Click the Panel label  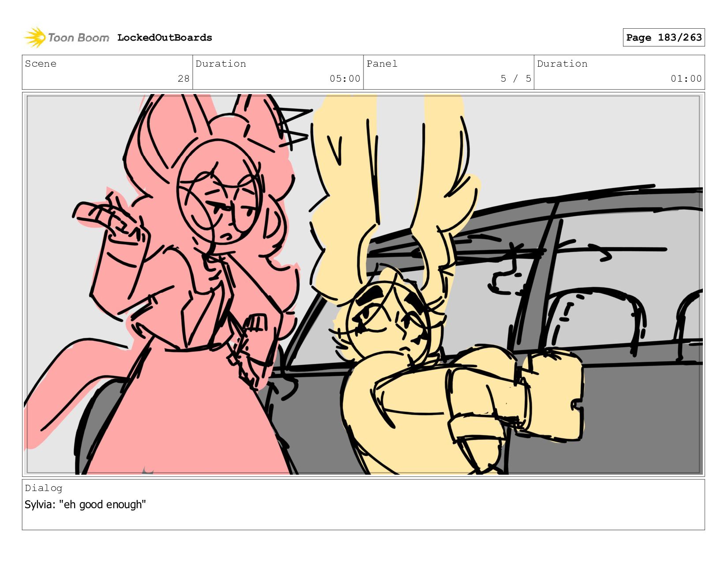[x=382, y=64]
